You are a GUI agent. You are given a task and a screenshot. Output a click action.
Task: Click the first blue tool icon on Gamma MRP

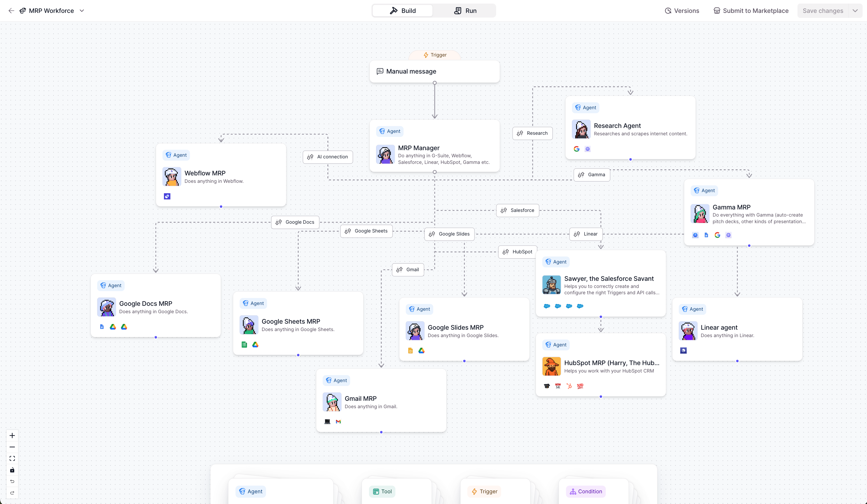pos(695,235)
